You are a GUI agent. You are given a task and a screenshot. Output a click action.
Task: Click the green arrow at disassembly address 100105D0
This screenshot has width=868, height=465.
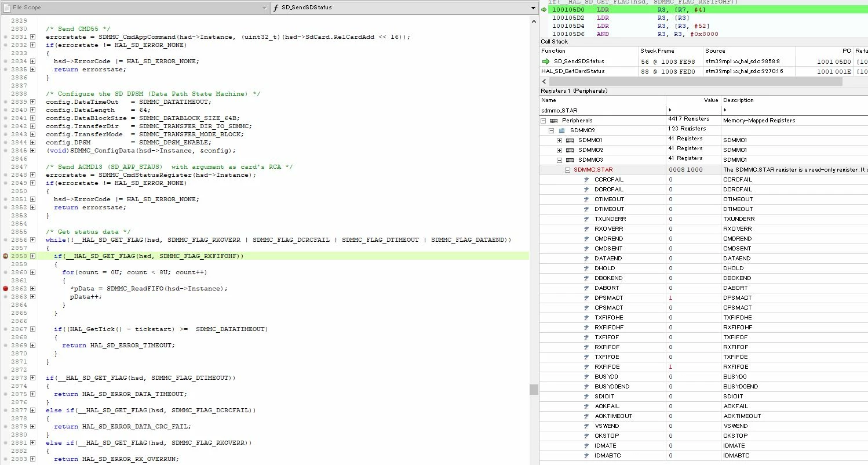coord(544,10)
